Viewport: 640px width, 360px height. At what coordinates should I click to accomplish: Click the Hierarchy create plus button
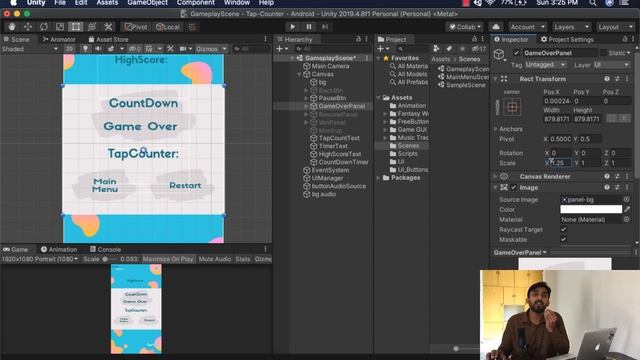280,49
